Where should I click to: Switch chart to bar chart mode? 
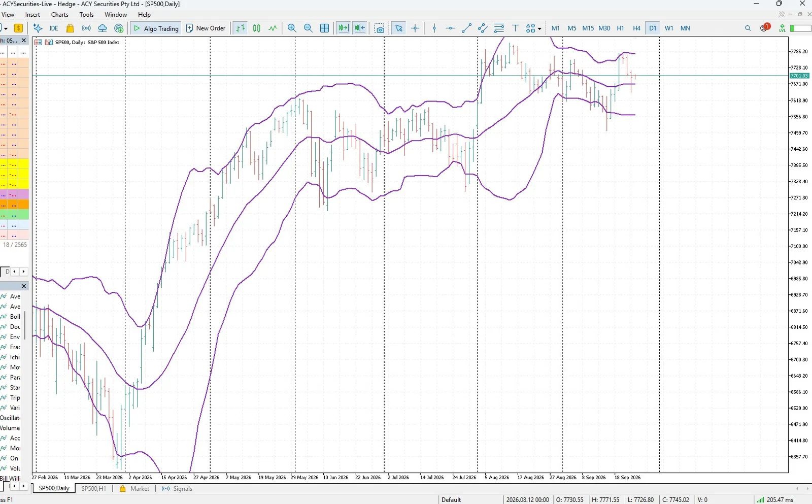[241, 28]
